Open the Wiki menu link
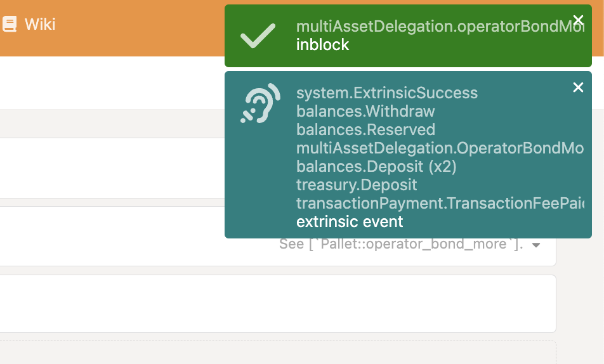Screen dimensions: 604x364 point(39,24)
